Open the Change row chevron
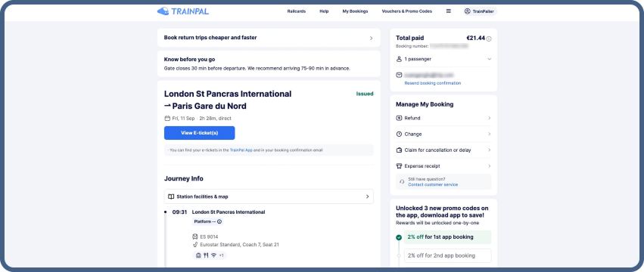This screenshot has height=272, width=644. point(489,134)
